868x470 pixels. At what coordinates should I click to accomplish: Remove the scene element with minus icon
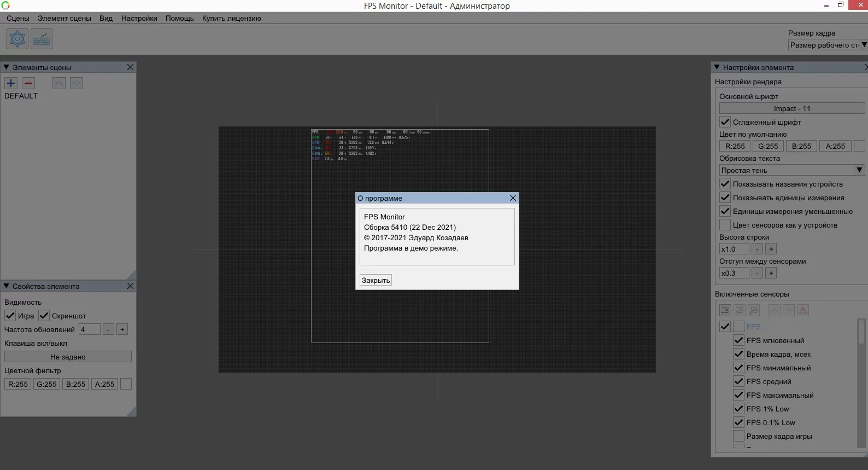click(28, 83)
